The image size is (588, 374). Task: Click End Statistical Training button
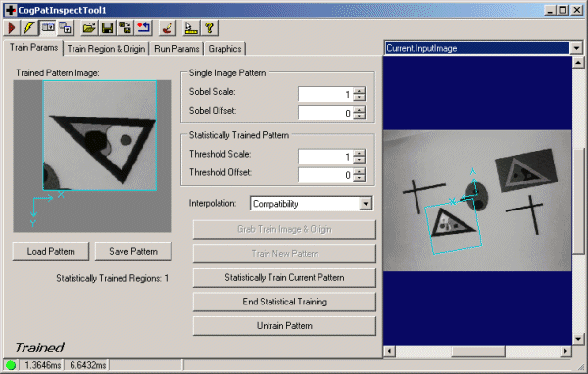pos(284,302)
